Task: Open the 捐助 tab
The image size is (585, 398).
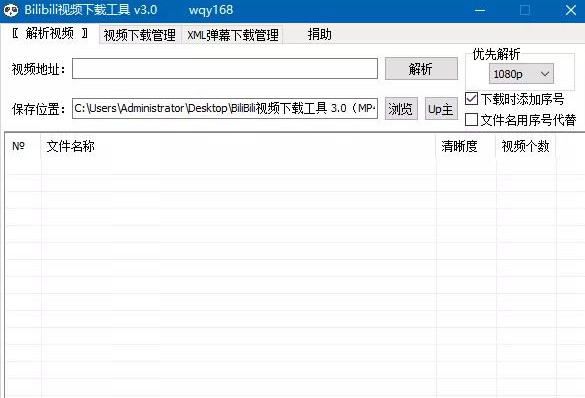Action: (319, 35)
